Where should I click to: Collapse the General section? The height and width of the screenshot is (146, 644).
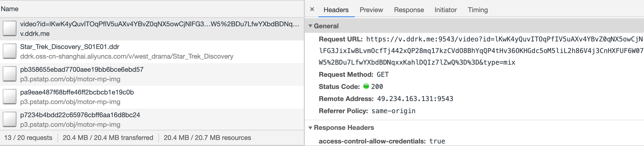coord(311,26)
